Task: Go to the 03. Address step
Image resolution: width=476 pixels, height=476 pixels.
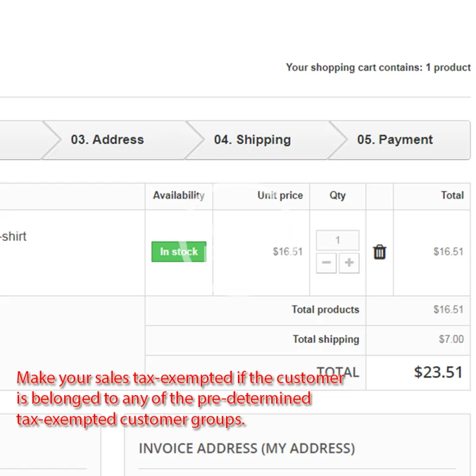Action: tap(107, 140)
